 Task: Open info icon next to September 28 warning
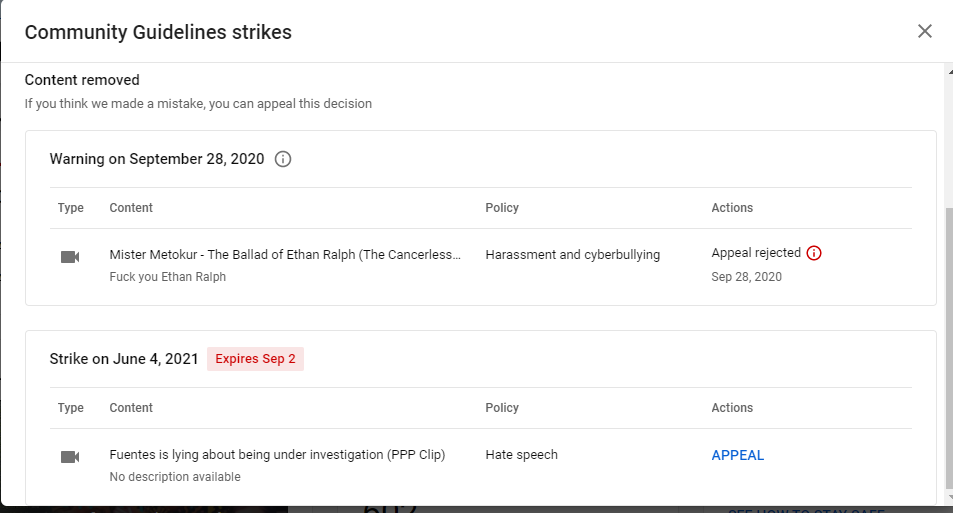click(283, 159)
